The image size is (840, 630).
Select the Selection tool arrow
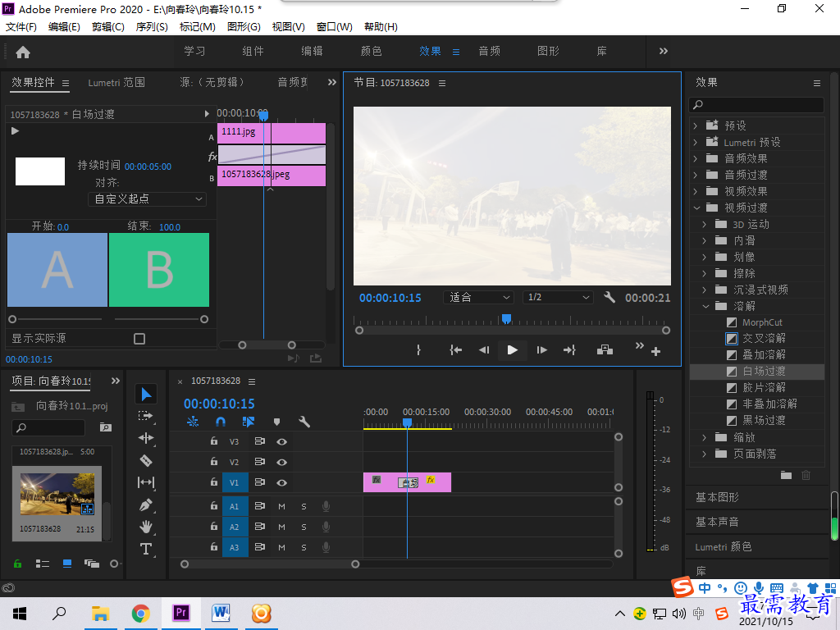tap(146, 395)
